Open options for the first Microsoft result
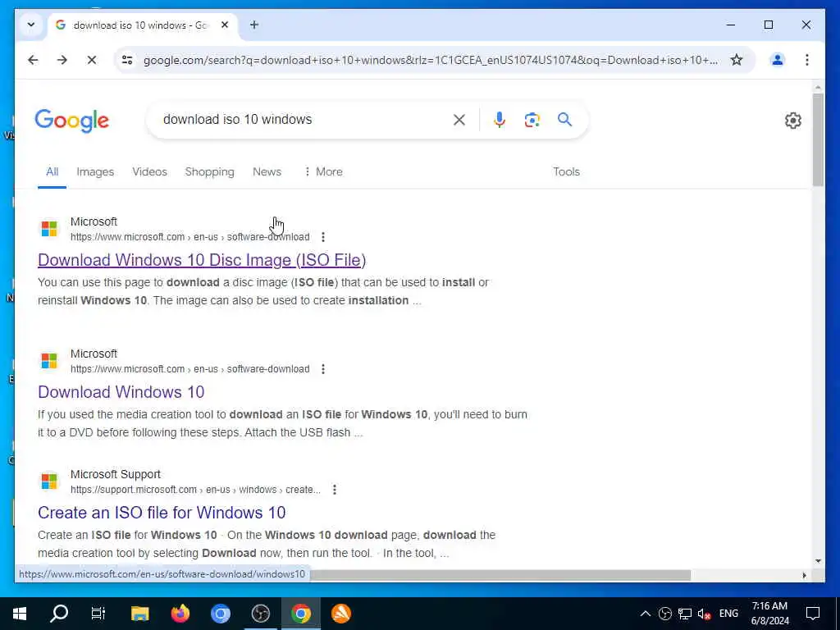The width and height of the screenshot is (840, 630). point(322,237)
